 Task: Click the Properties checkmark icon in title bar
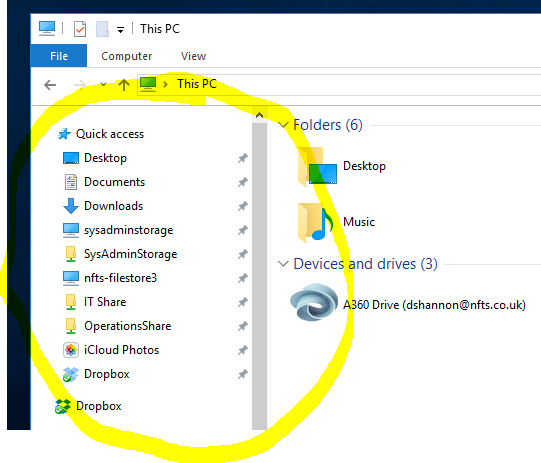80,29
